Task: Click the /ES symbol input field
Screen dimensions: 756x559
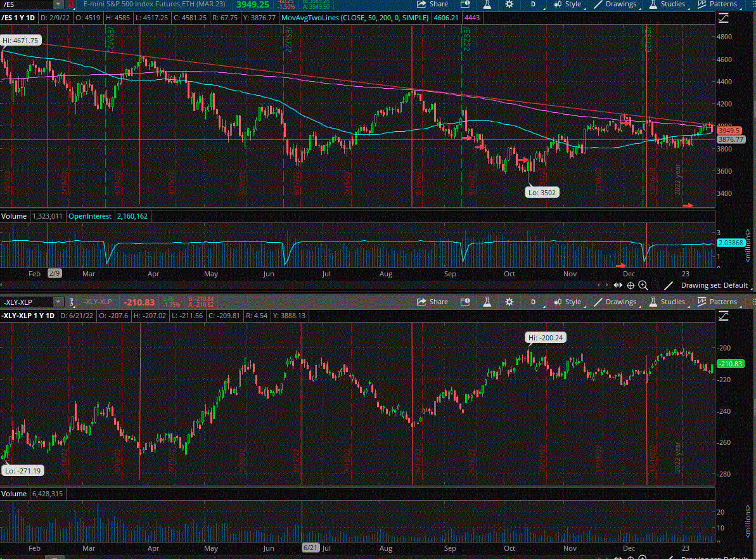Action: point(27,4)
